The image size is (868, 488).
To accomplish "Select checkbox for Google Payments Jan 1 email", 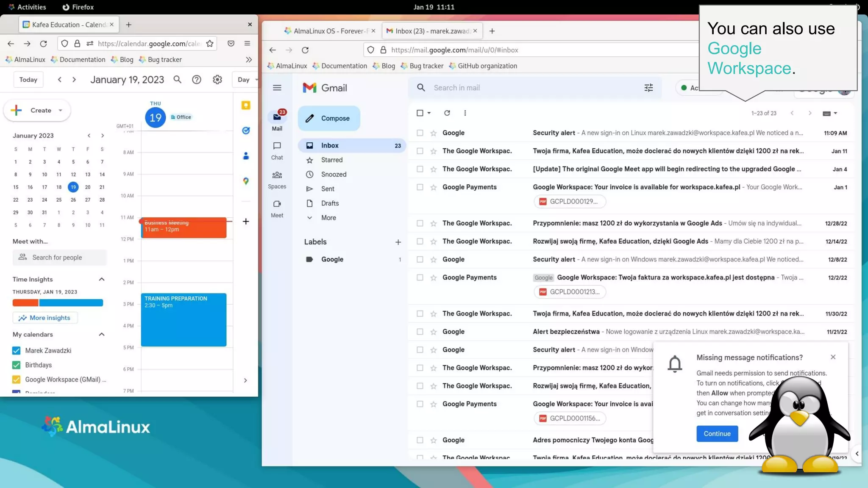I will pyautogui.click(x=420, y=187).
